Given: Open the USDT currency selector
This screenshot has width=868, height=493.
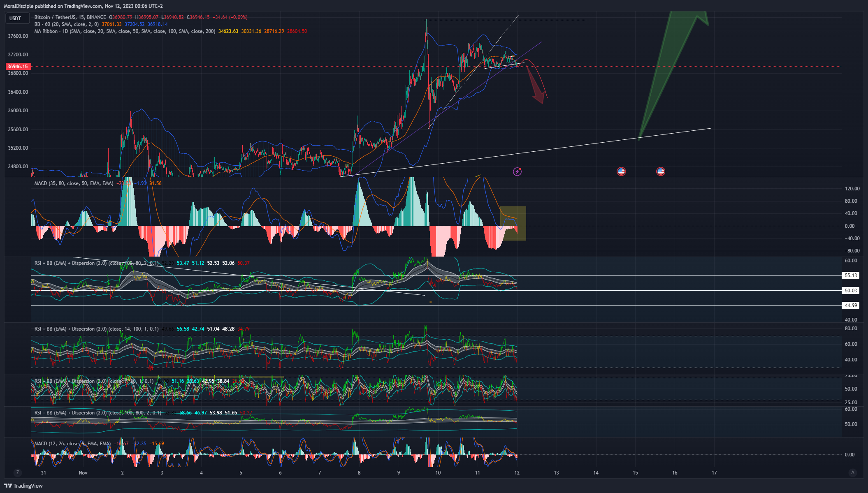Looking at the screenshot, I should (17, 18).
